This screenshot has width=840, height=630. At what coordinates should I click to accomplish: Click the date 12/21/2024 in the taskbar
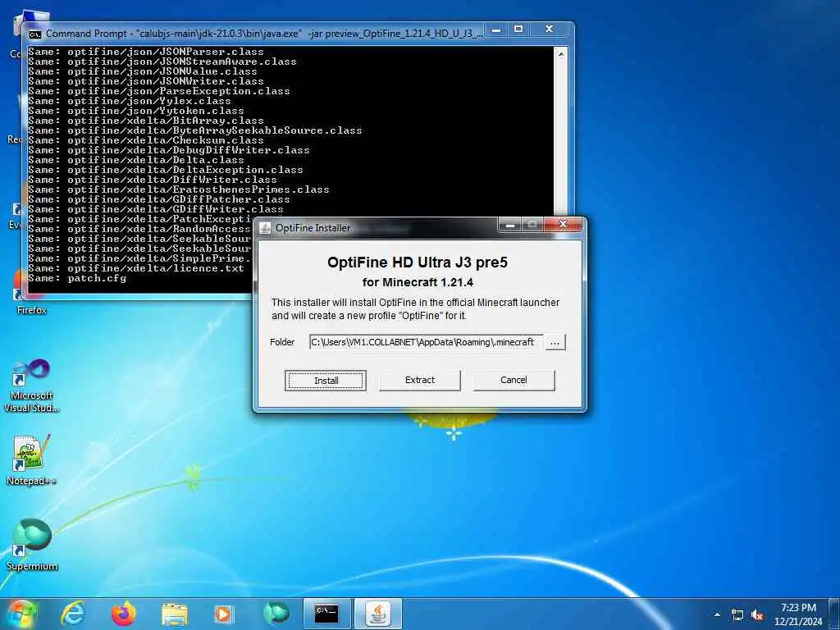tap(798, 622)
